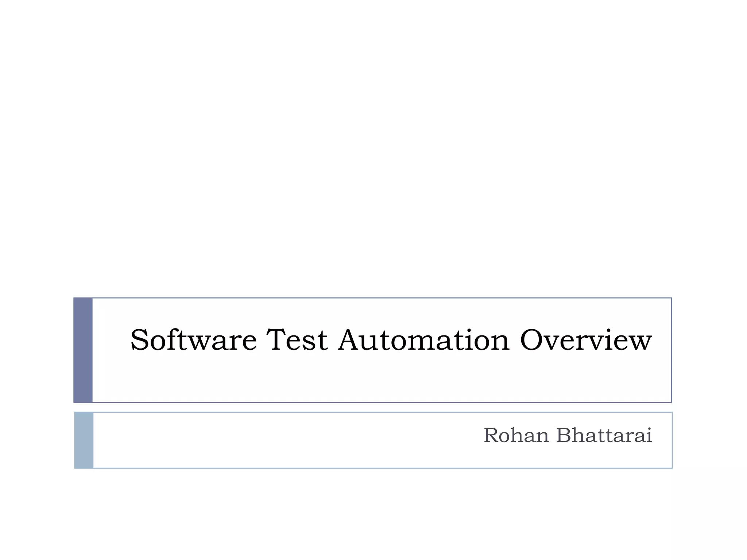Select the first name "Rohan" in subtitle
The image size is (747, 560).
(x=516, y=435)
